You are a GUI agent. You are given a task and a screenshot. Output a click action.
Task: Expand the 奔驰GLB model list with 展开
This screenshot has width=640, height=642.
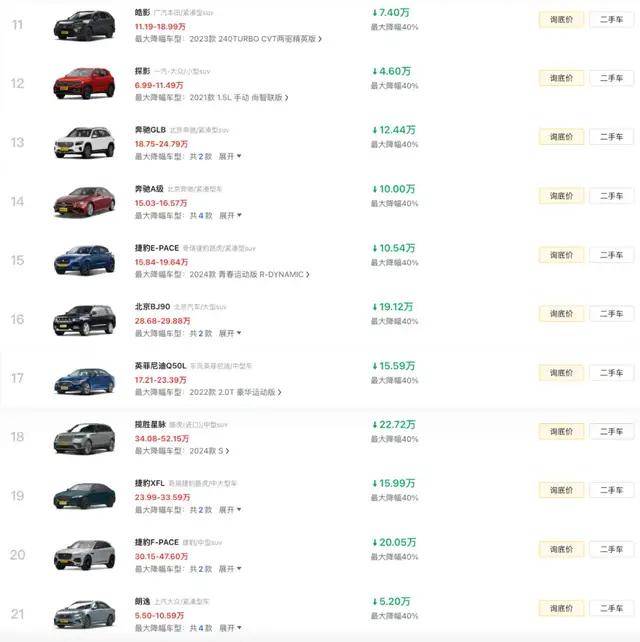pos(230,156)
